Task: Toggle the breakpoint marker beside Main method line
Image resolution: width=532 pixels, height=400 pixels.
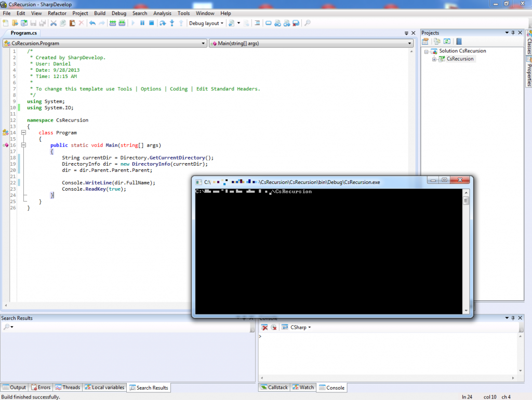Action: click(6, 145)
